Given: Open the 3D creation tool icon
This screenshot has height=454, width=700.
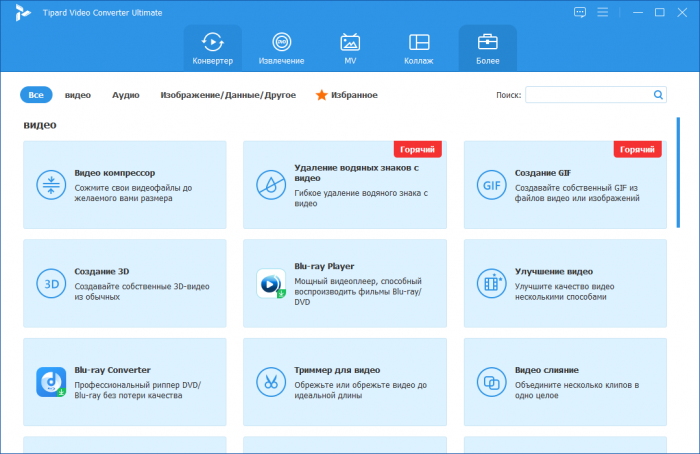Looking at the screenshot, I should (x=50, y=283).
